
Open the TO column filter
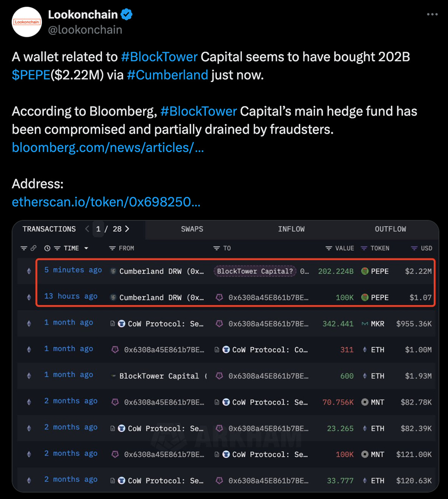217,248
